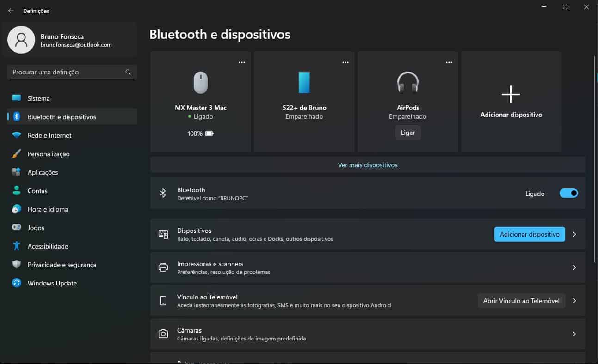The image size is (598, 364).
Task: Go to Personalização settings
Action: 72,154
